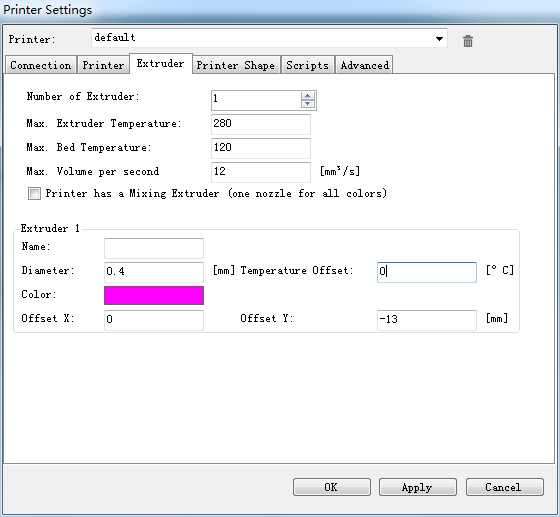Edit the Offset X field
The width and height of the screenshot is (560, 517).
tap(154, 320)
